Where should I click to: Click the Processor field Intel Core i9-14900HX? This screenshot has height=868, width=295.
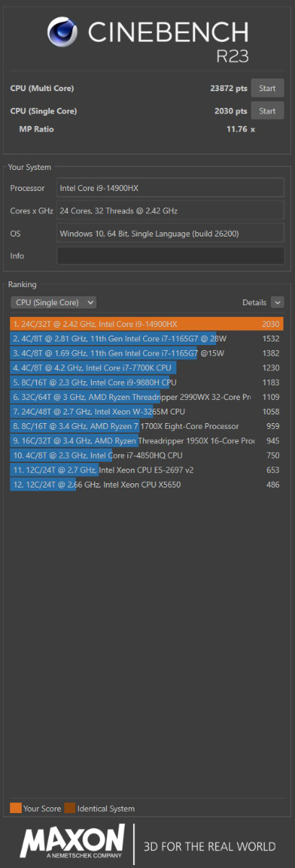(171, 189)
